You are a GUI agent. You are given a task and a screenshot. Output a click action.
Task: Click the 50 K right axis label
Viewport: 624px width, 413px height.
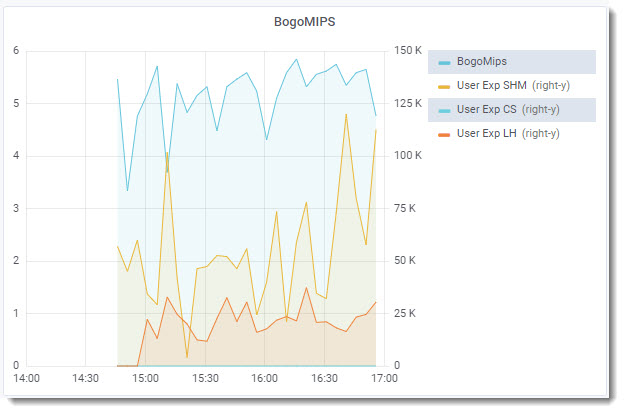[x=405, y=260]
